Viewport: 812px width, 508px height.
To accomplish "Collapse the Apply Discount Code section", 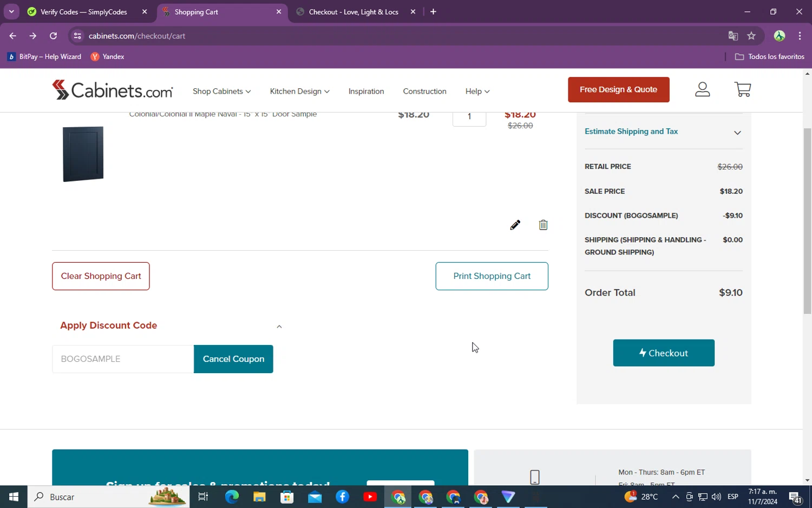I will point(279,326).
